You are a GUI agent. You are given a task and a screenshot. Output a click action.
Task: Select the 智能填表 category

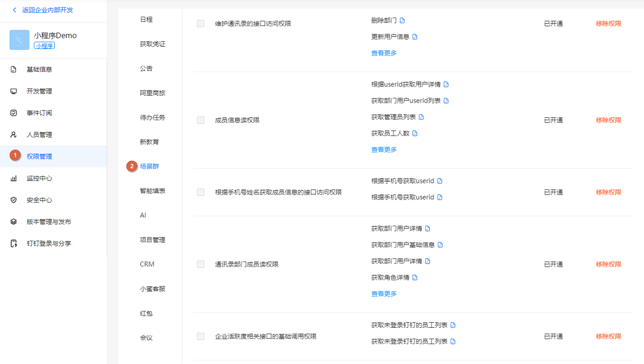coord(152,191)
